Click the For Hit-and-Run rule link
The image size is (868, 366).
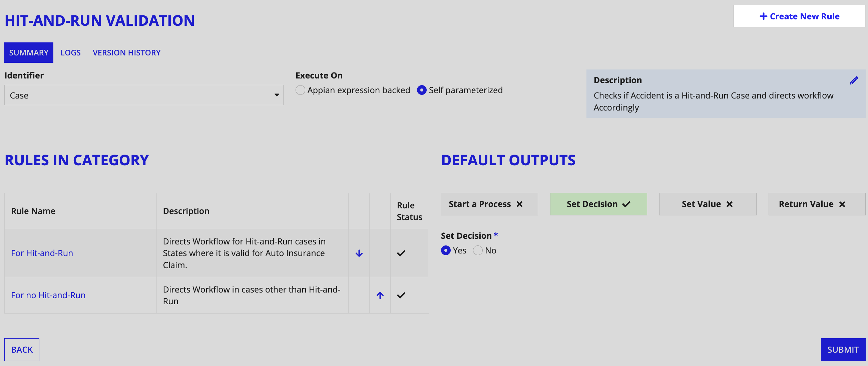click(41, 252)
